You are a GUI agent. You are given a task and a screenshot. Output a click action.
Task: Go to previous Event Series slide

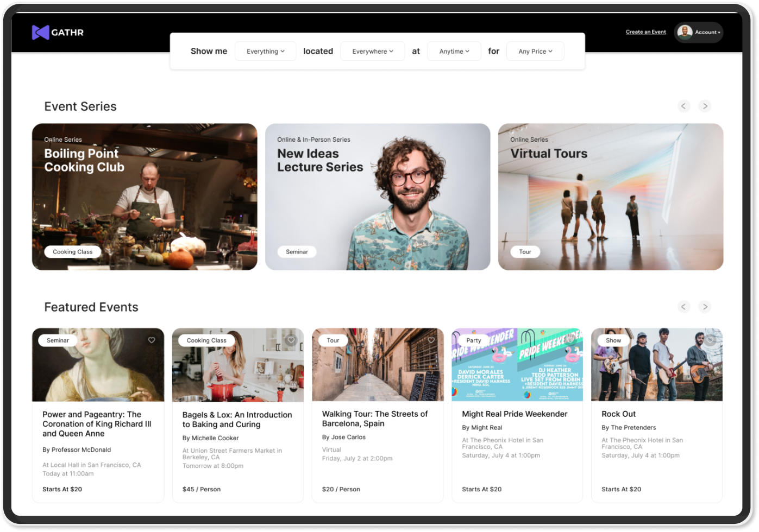click(x=683, y=106)
